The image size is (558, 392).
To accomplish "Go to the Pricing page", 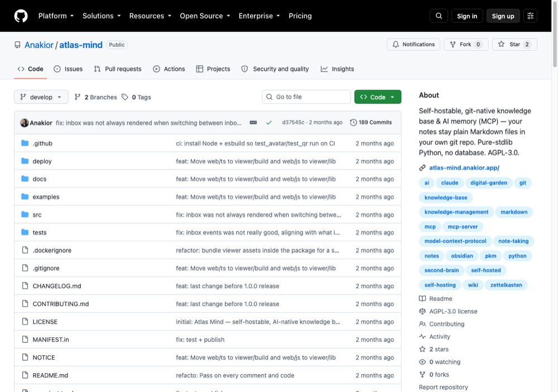I will [x=300, y=16].
